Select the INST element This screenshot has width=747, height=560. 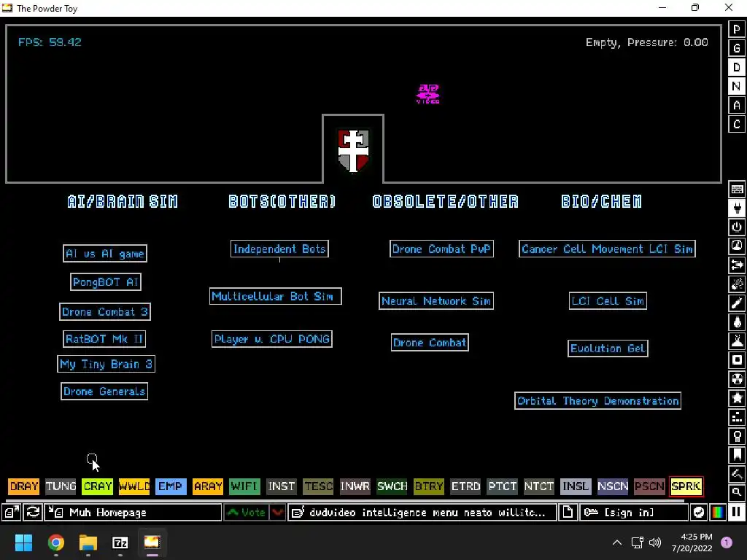281,486
